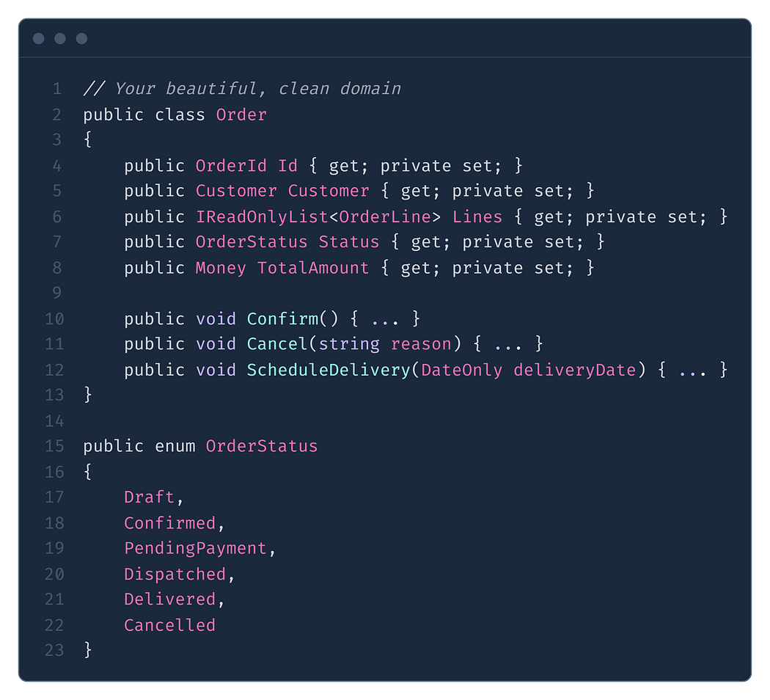Select the Order class name

(241, 114)
